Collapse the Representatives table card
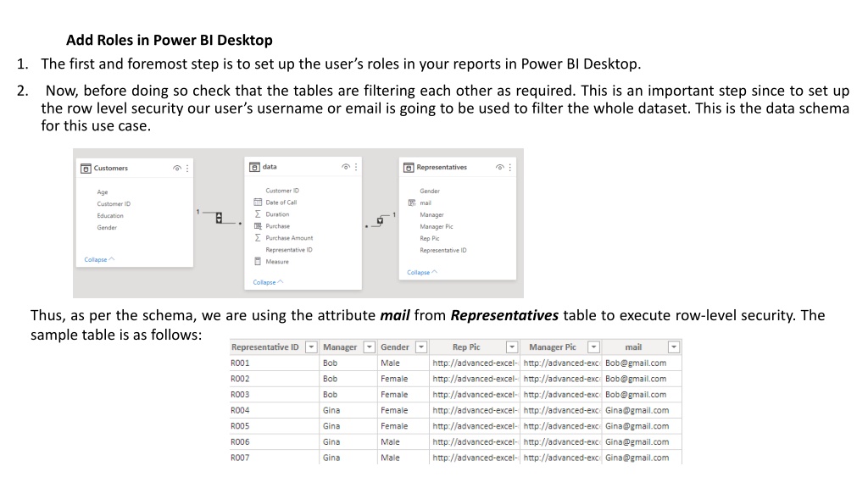Screen dimensions: 868x488 coord(422,272)
